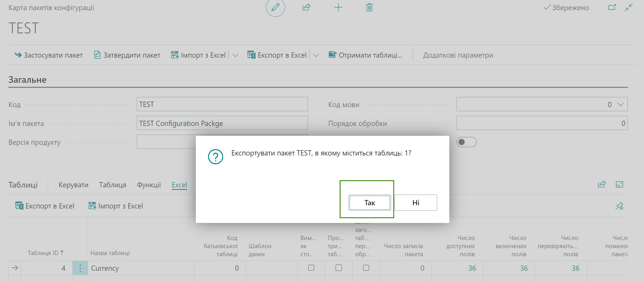Select the Excel tab in Таблиці
Viewport: 644px width, 282px height.
pos(179,185)
